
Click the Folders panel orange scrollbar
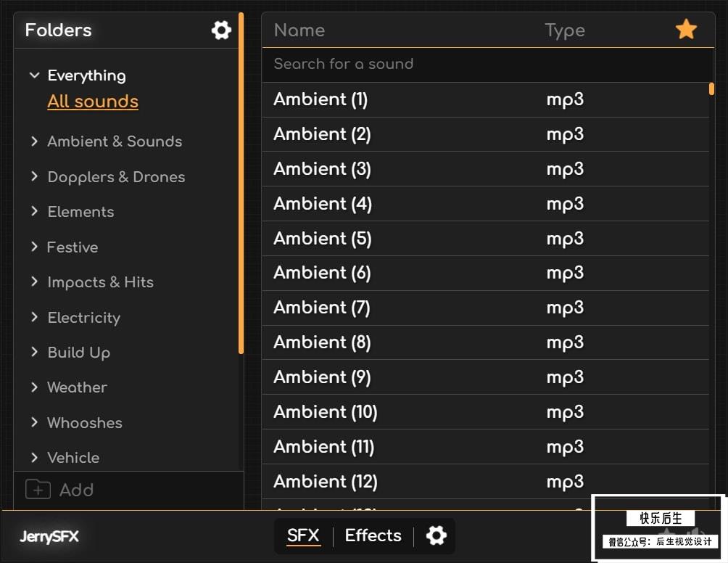pos(241,183)
